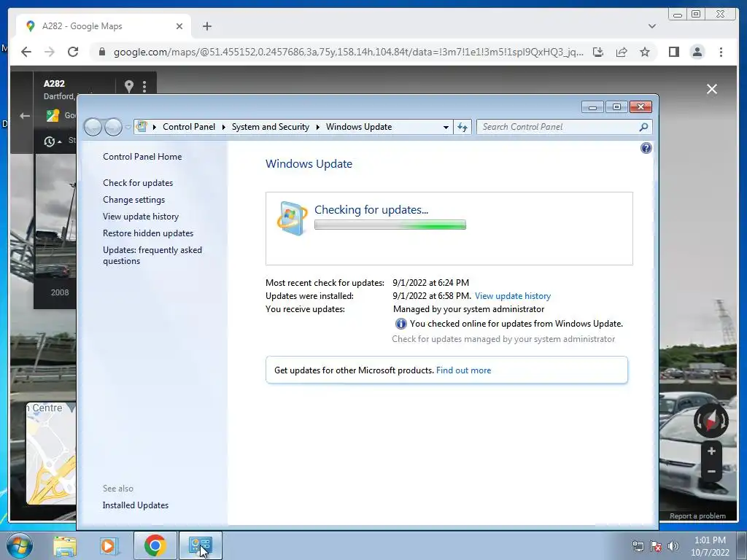This screenshot has height=560, width=747.
Task: Open Maps Street View more options dots
Action: [144, 86]
